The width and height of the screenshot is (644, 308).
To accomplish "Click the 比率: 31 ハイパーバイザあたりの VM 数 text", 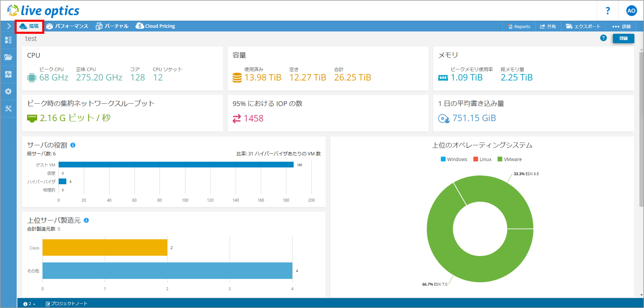I will click(x=278, y=154).
